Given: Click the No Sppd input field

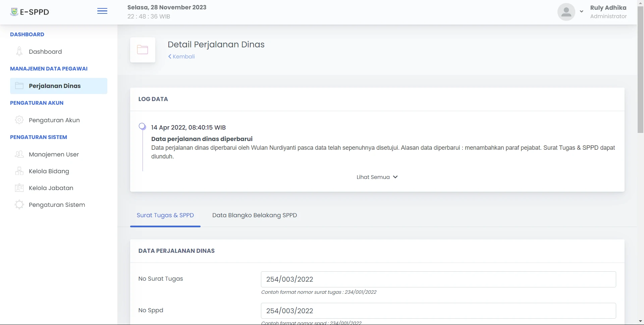Looking at the screenshot, I should (438, 311).
